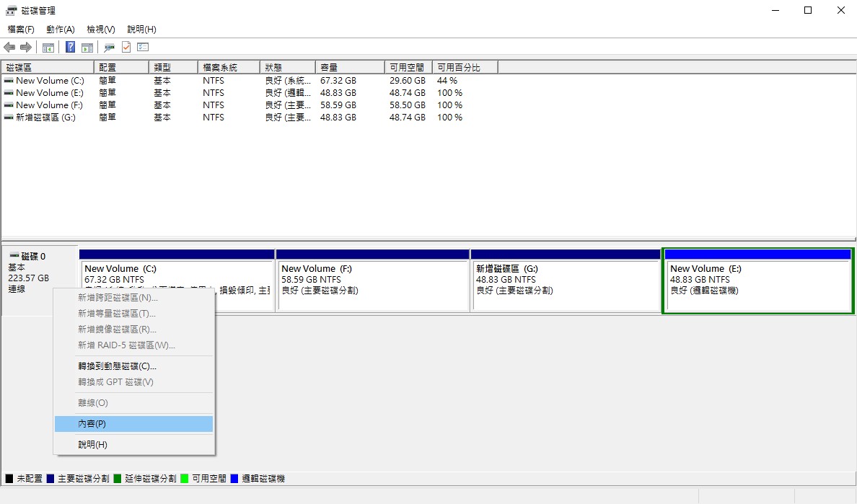Choose 轉換成 GPT 磁碟(V) in the context menu
Viewport: 857px width, 504px height.
tap(133, 381)
